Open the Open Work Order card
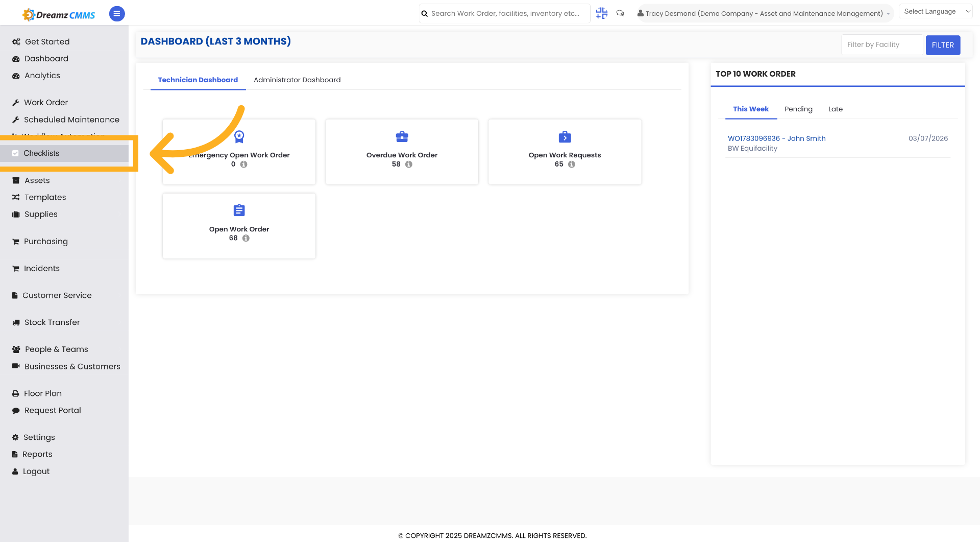The height and width of the screenshot is (542, 980). click(239, 226)
